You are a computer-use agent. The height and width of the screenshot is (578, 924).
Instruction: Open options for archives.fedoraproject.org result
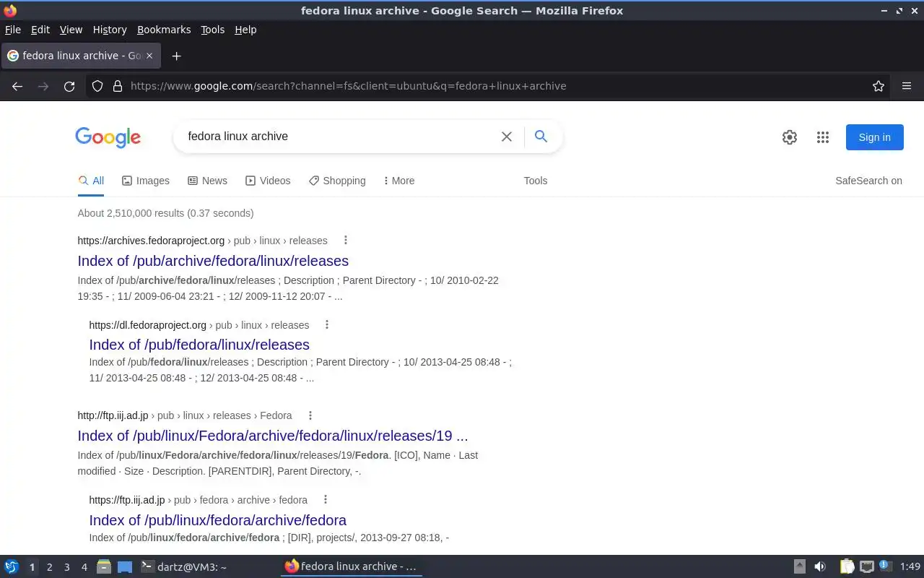point(345,241)
